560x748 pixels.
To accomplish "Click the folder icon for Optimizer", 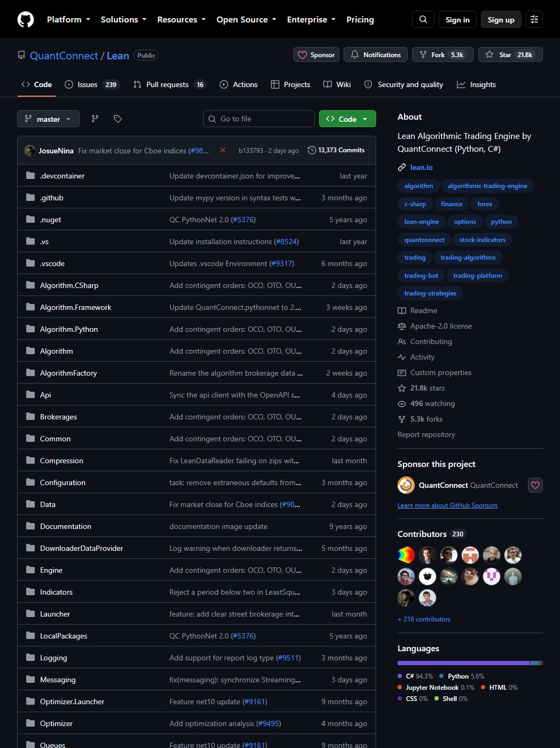I will [30, 723].
